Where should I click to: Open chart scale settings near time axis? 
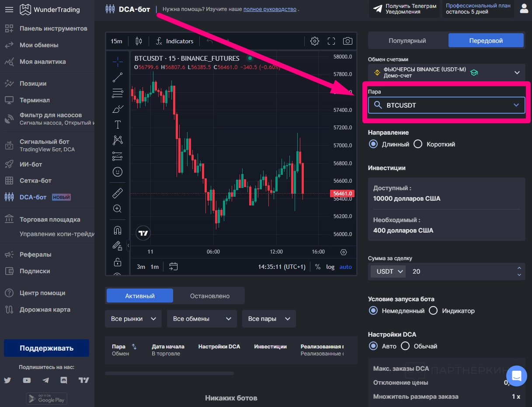(x=343, y=252)
